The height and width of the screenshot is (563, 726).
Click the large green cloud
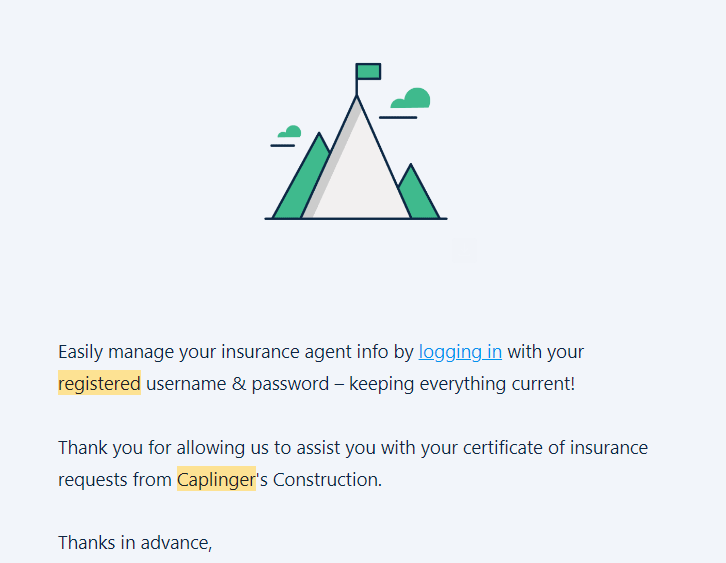tap(413, 99)
